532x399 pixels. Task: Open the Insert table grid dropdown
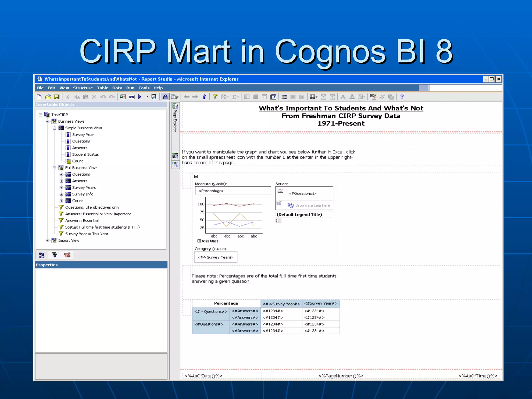click(x=314, y=97)
